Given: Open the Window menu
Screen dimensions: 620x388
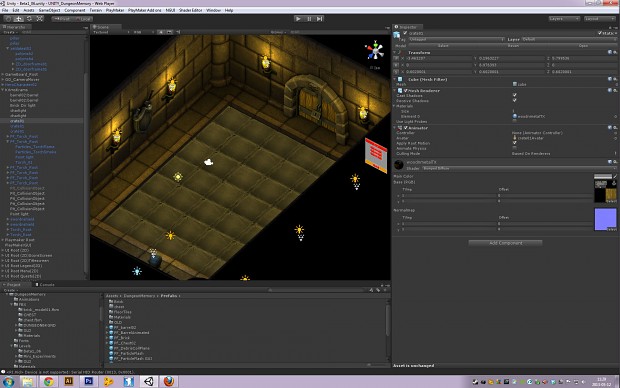Looking at the screenshot, I should coord(214,10).
